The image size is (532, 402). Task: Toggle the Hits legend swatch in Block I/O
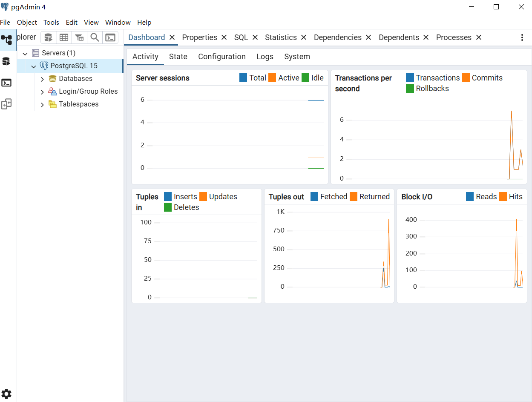(503, 197)
